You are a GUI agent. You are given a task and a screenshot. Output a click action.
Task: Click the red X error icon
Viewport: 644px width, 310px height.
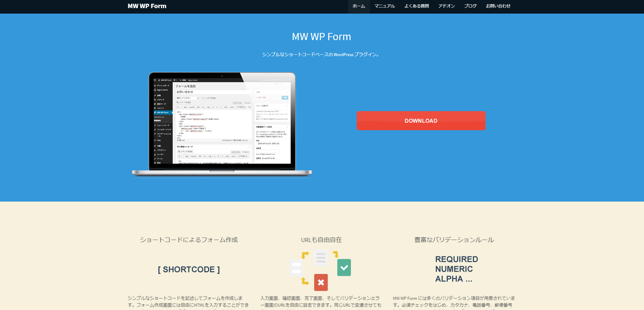point(321,282)
